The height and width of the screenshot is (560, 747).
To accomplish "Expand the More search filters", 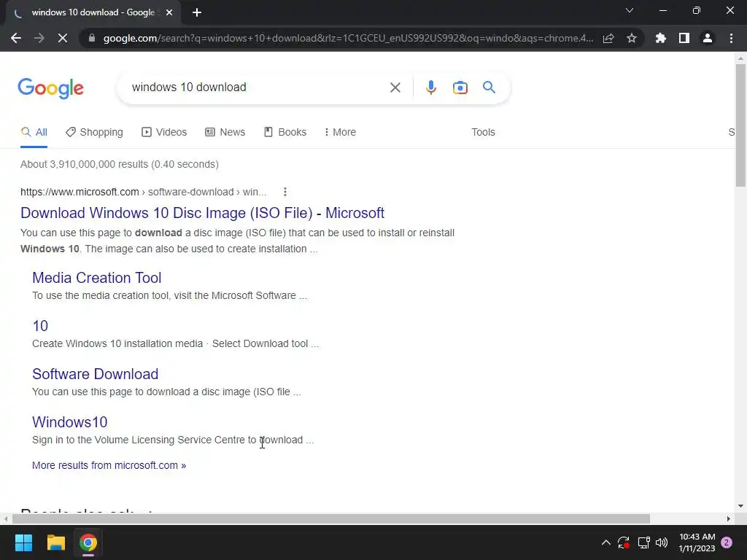I will [340, 133].
